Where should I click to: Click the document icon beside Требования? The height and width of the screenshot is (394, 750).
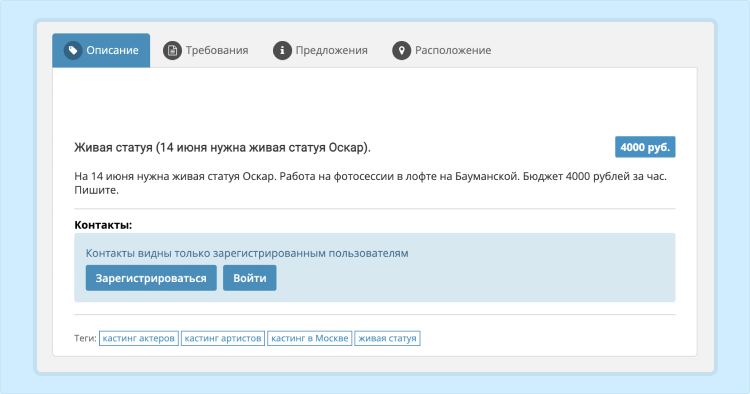(x=172, y=50)
